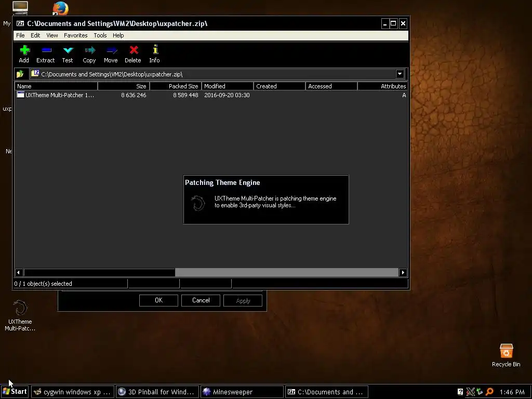Select the 'UXTheme Multi-Patcher 1...' file name

[x=60, y=95]
